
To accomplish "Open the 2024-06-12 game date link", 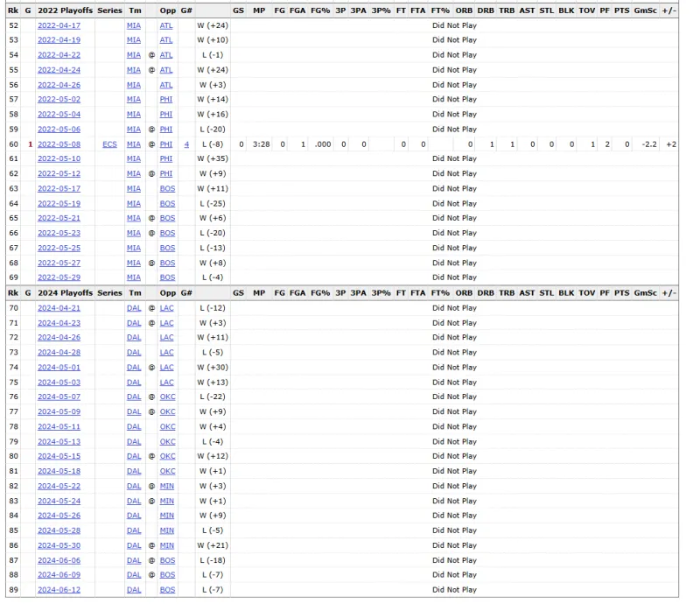I will coord(59,590).
